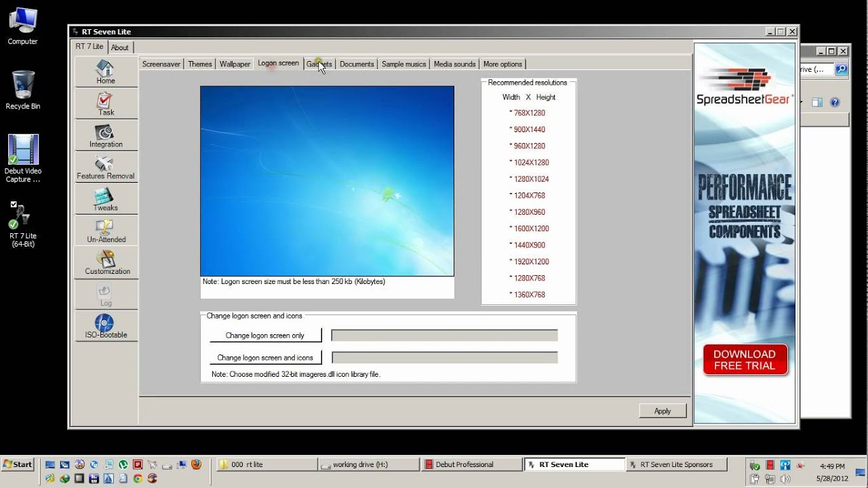Click the logon screen and icons path field
Image resolution: width=868 pixels, height=488 pixels.
(444, 357)
